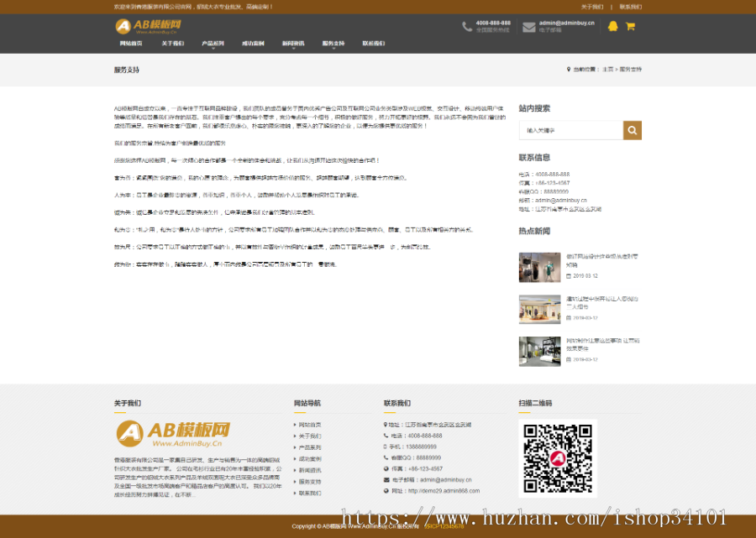Click the globe icon before 网址 in footer
Viewport: 756px width, 538px height.
pos(386,491)
